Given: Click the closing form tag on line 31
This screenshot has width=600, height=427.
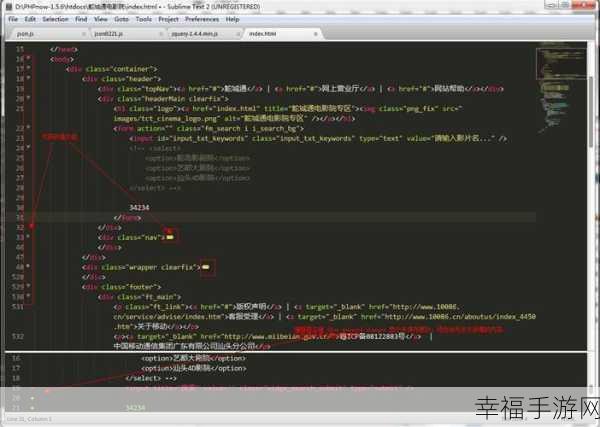Looking at the screenshot, I should tap(127, 218).
